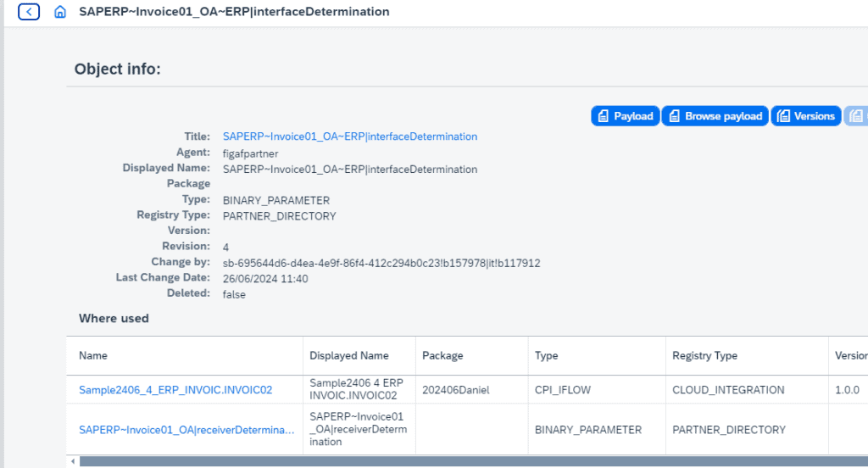The height and width of the screenshot is (468, 868).
Task: Select the Displayed Name value in object info
Action: coord(350,170)
